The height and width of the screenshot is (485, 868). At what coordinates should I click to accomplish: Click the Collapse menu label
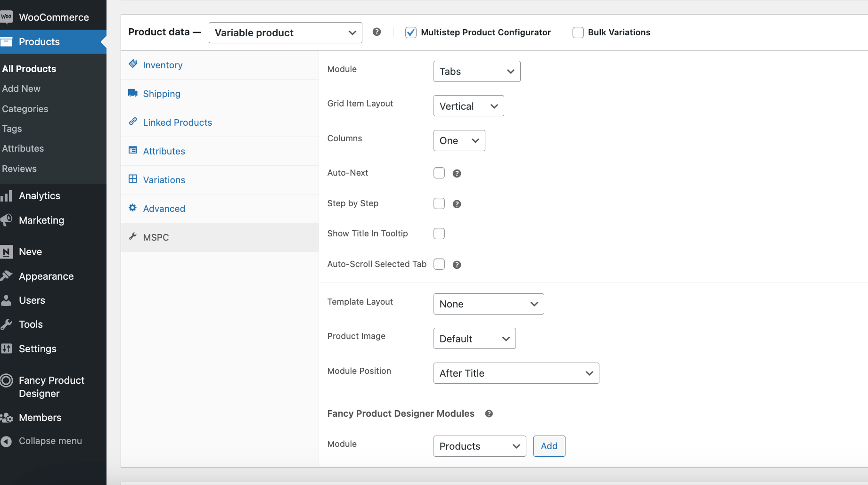50,441
